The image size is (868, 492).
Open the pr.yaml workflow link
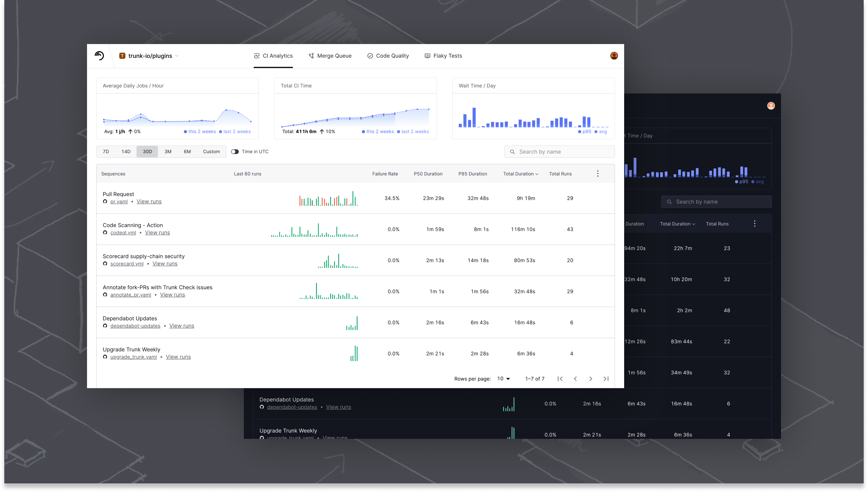point(119,202)
